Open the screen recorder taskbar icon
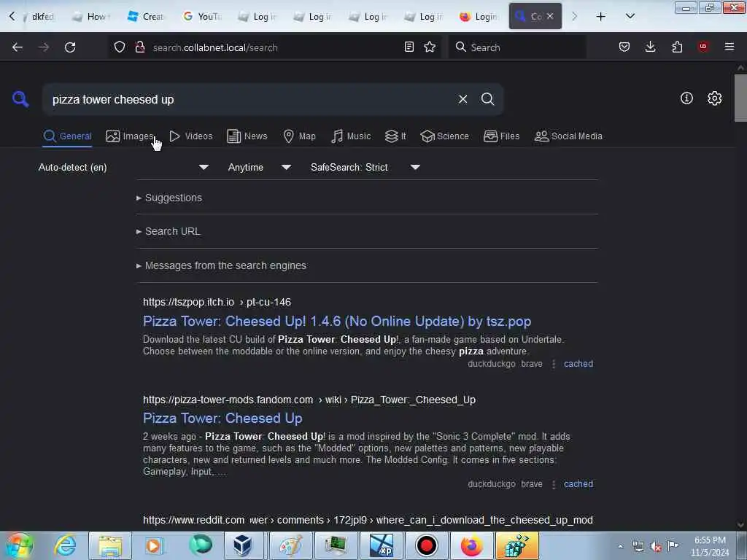 coord(426,545)
